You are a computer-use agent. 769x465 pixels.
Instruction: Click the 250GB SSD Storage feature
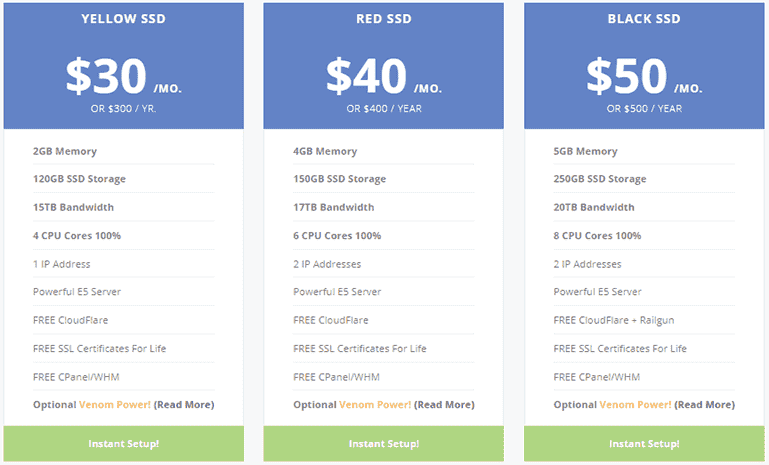(600, 179)
